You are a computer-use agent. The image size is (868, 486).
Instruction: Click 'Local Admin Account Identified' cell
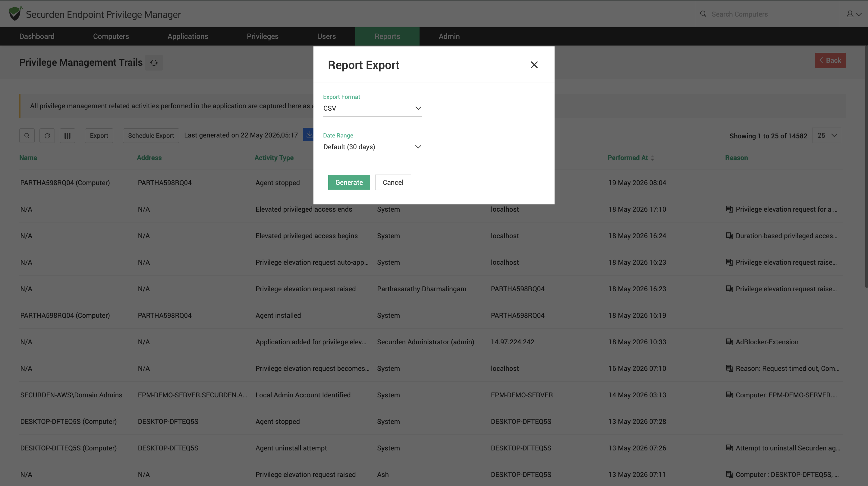point(303,395)
